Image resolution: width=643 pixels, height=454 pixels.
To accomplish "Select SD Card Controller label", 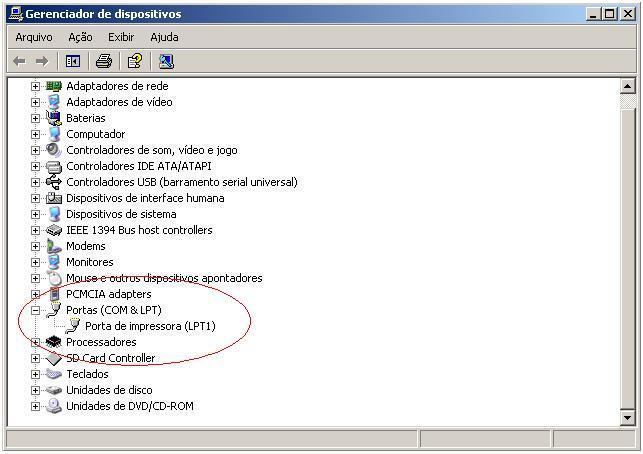I will coord(111,358).
